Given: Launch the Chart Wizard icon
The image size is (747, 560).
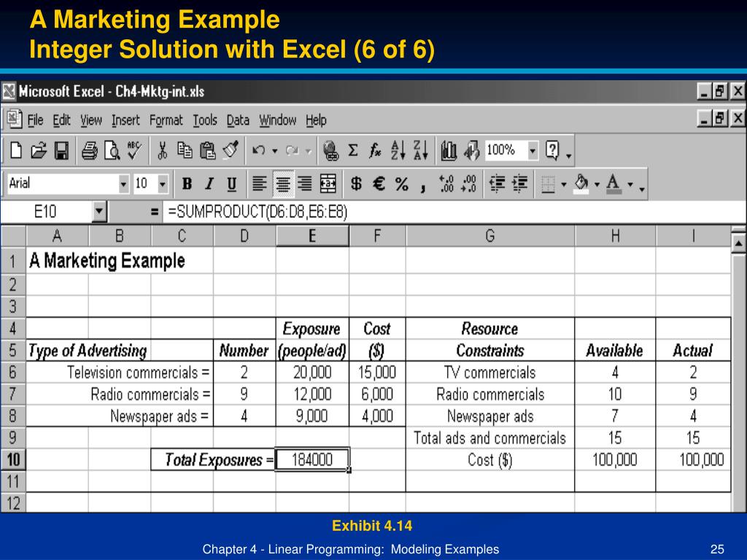Looking at the screenshot, I should coord(449,151).
